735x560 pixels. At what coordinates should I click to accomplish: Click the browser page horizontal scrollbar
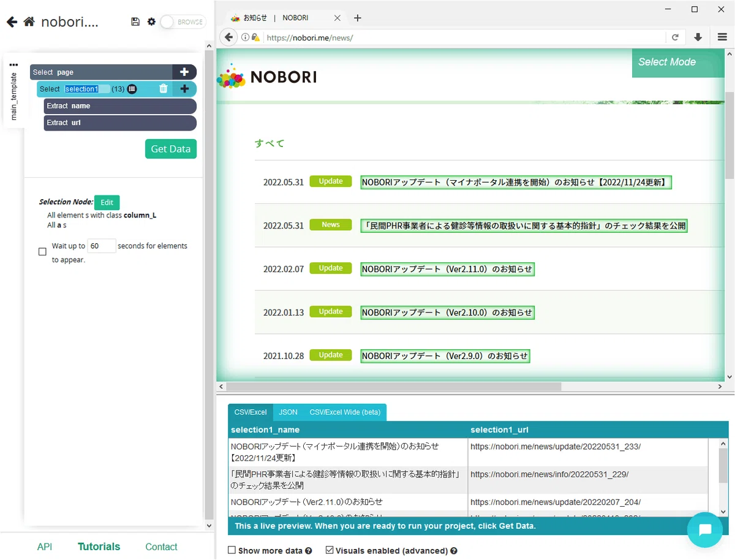[394, 387]
